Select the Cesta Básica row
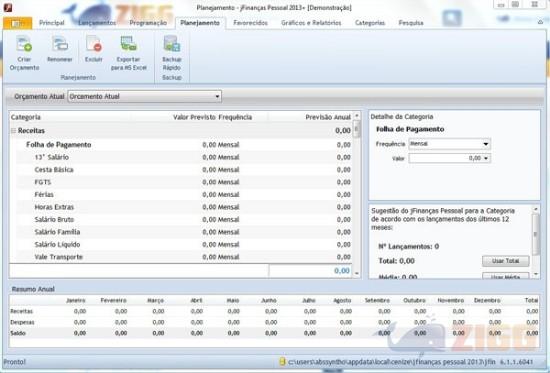The width and height of the screenshot is (550, 373). click(x=184, y=170)
